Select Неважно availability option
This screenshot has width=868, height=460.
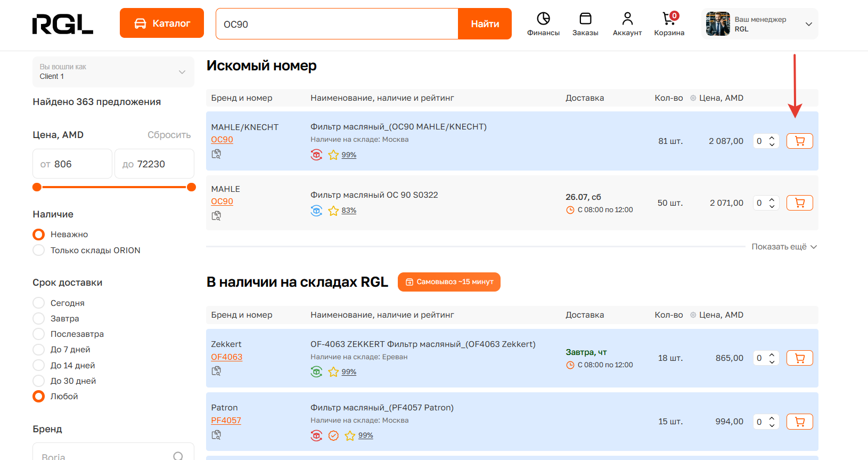[38, 235]
